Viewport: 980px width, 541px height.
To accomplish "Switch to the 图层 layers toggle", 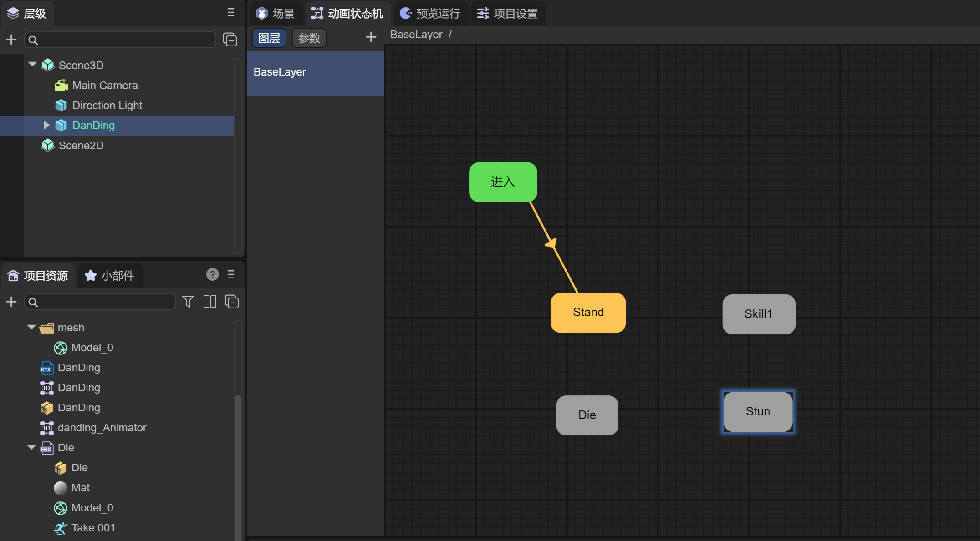I will tap(269, 38).
